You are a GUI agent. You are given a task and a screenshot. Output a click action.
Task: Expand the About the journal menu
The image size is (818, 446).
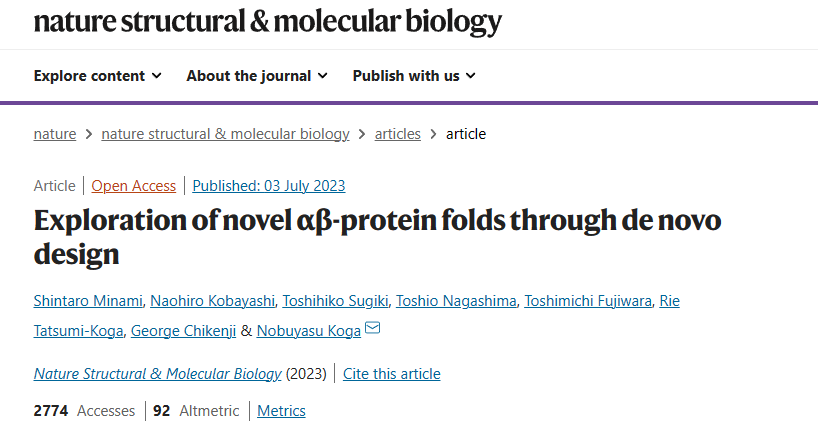[257, 76]
